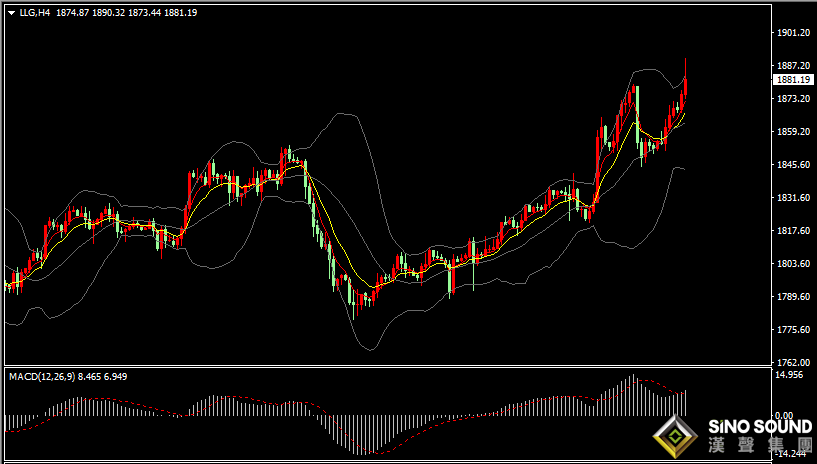Click the LLG,H4 chart title text
Image resolution: width=817 pixels, height=464 pixels.
pyautogui.click(x=35, y=13)
